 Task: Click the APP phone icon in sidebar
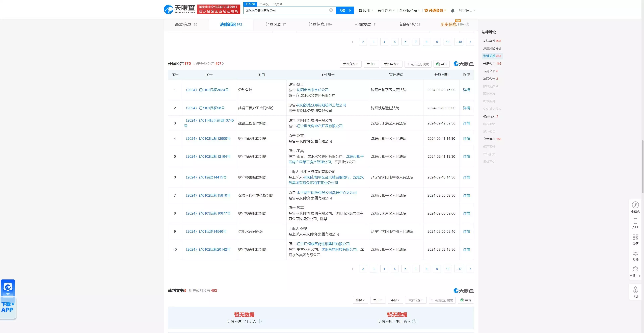(635, 221)
